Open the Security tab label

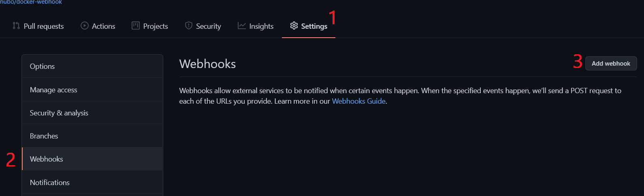pyautogui.click(x=209, y=26)
